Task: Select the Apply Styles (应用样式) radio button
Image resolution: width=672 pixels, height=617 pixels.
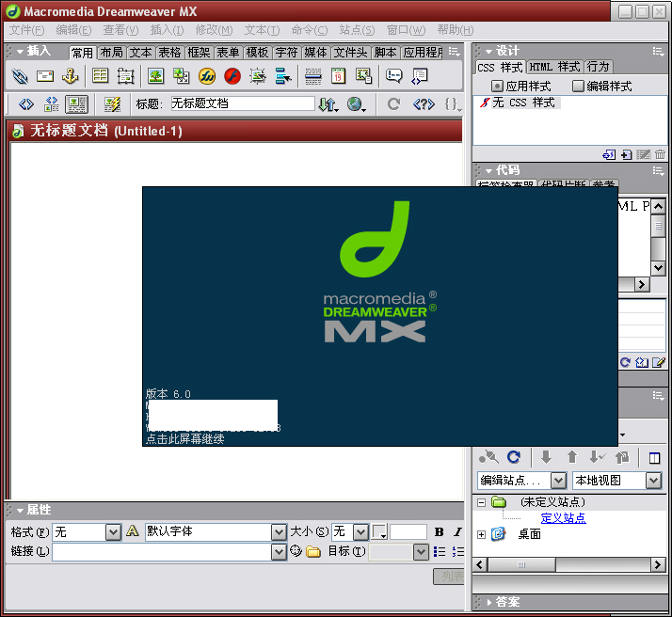Action: coord(498,87)
